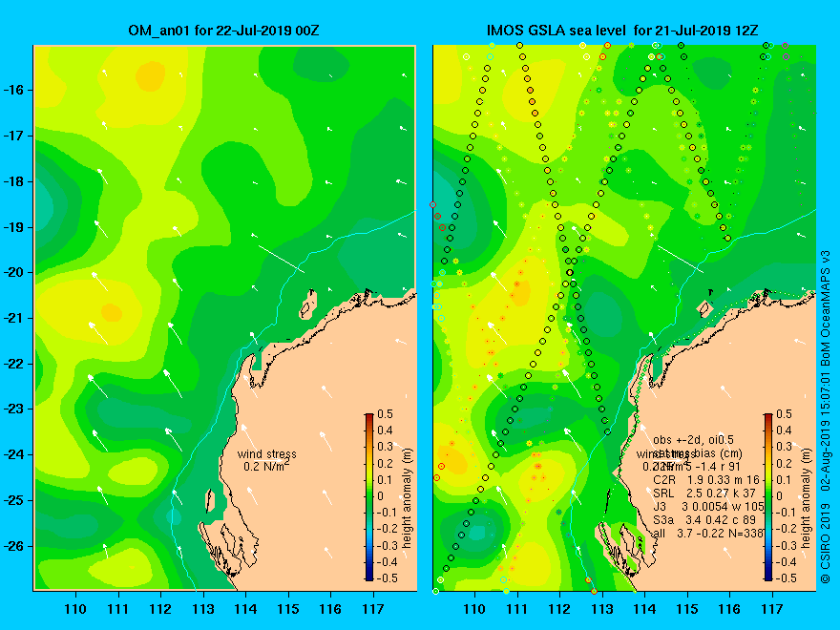Image resolution: width=840 pixels, height=630 pixels.
Task: Click the 0 label on the left color bar
Action: [x=380, y=496]
